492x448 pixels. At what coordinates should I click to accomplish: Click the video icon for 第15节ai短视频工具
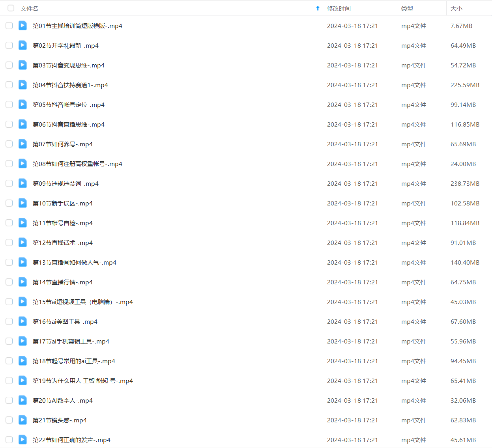[22, 302]
